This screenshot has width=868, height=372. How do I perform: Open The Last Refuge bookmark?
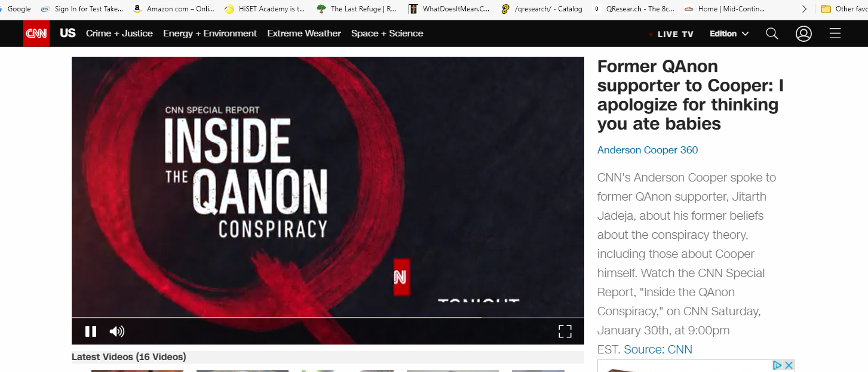pos(357,9)
